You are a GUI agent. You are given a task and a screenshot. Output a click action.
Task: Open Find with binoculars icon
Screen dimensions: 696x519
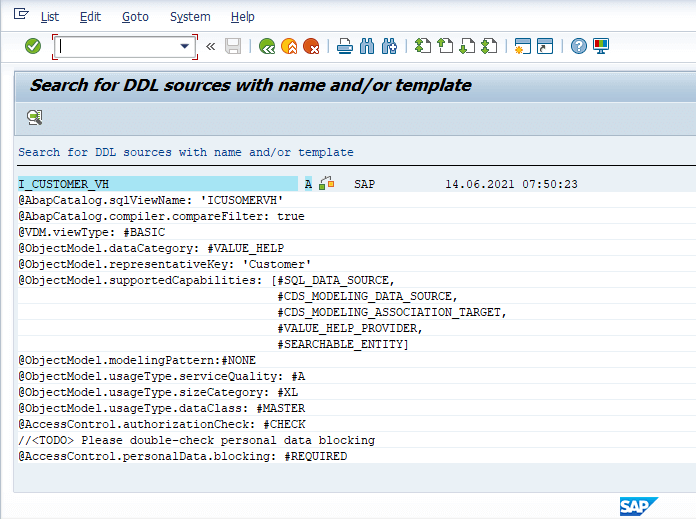pos(367,46)
